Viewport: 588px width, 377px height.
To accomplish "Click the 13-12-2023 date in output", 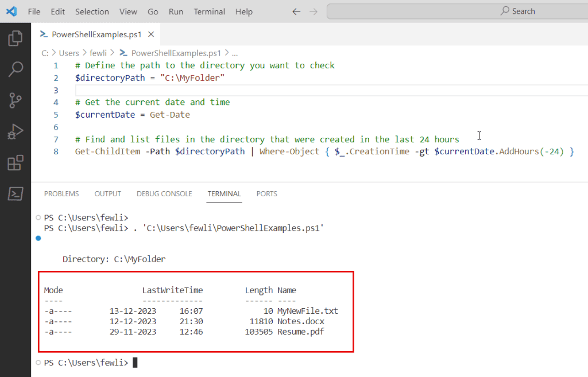I will coord(133,311).
